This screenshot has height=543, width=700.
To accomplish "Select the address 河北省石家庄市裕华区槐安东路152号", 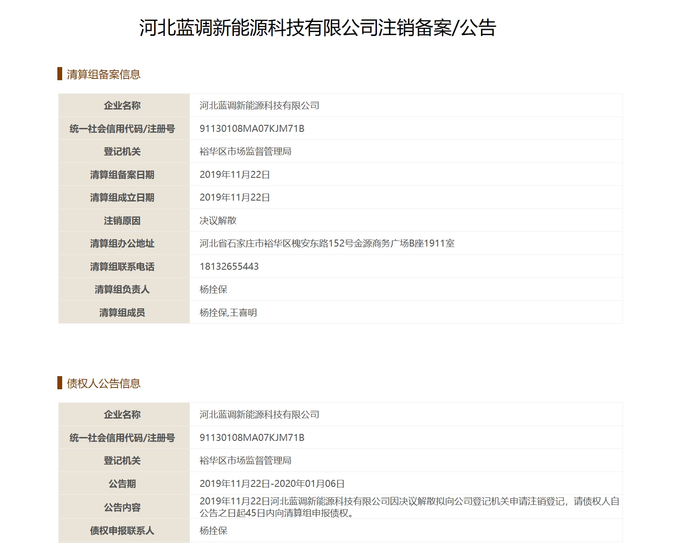I will tap(276, 243).
